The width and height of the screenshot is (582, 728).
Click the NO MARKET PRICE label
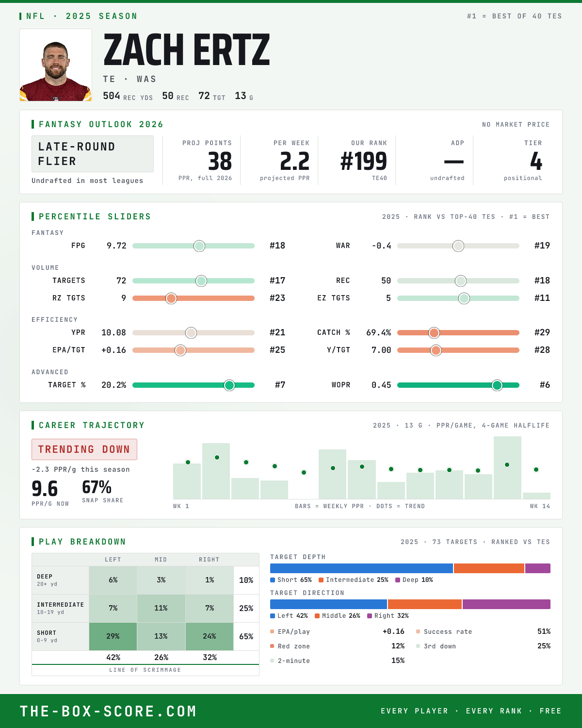click(x=516, y=125)
